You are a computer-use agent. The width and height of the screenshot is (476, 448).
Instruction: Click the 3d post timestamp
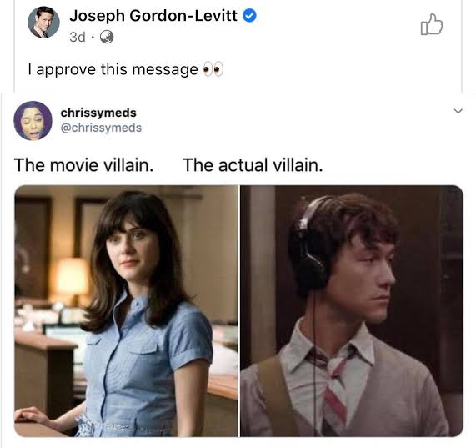pyautogui.click(x=77, y=37)
